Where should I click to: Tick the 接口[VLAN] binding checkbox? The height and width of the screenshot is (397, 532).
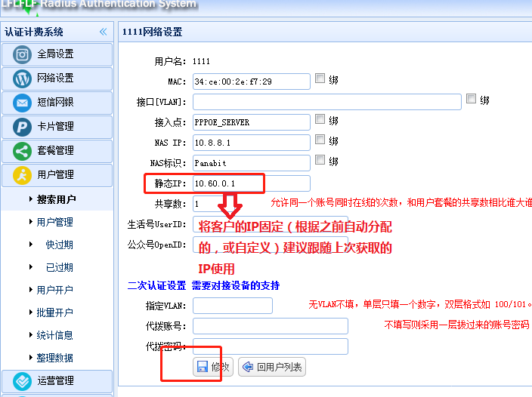(x=472, y=99)
